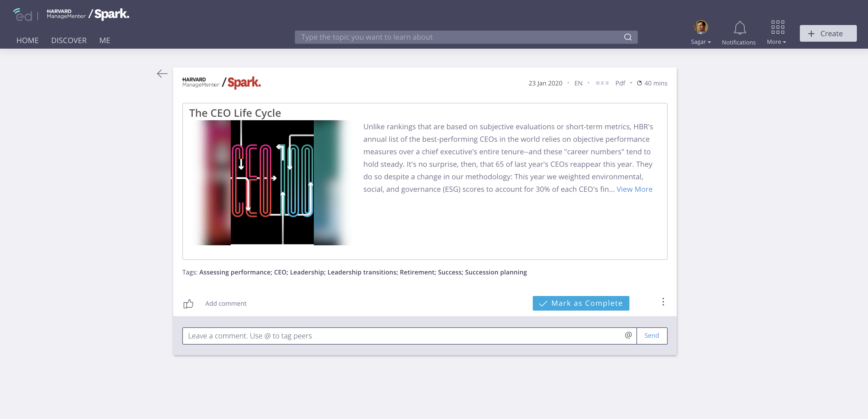
Task: Click the notifications bell icon
Action: (x=740, y=28)
